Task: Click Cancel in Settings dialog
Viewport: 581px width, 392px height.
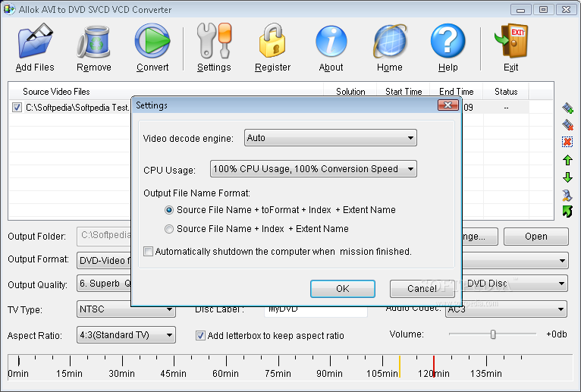Action: [x=422, y=289]
